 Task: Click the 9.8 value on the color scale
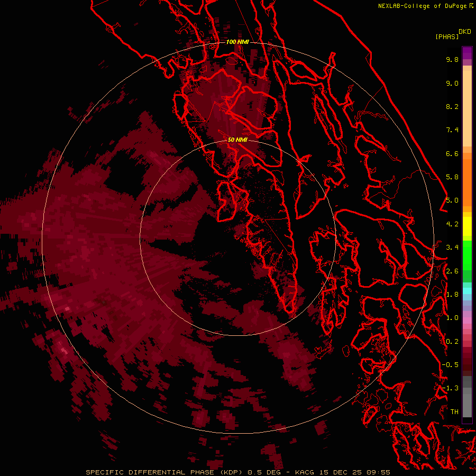point(452,59)
